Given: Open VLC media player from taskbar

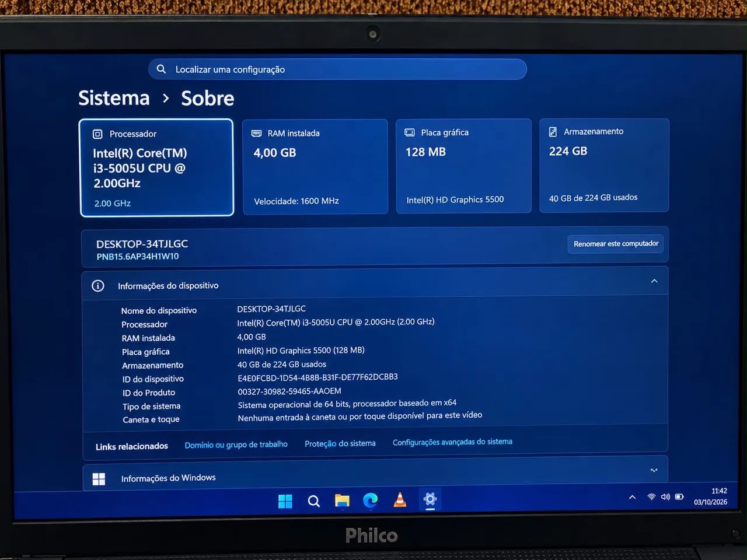Looking at the screenshot, I should [400, 500].
